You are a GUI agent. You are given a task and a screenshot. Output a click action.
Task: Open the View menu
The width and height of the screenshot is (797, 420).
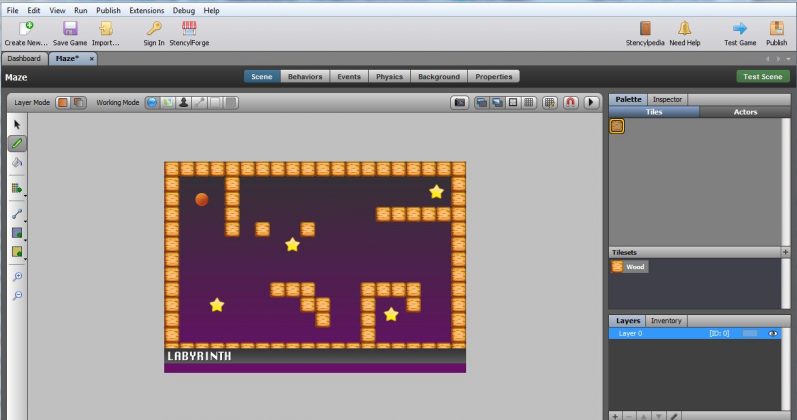click(x=57, y=10)
